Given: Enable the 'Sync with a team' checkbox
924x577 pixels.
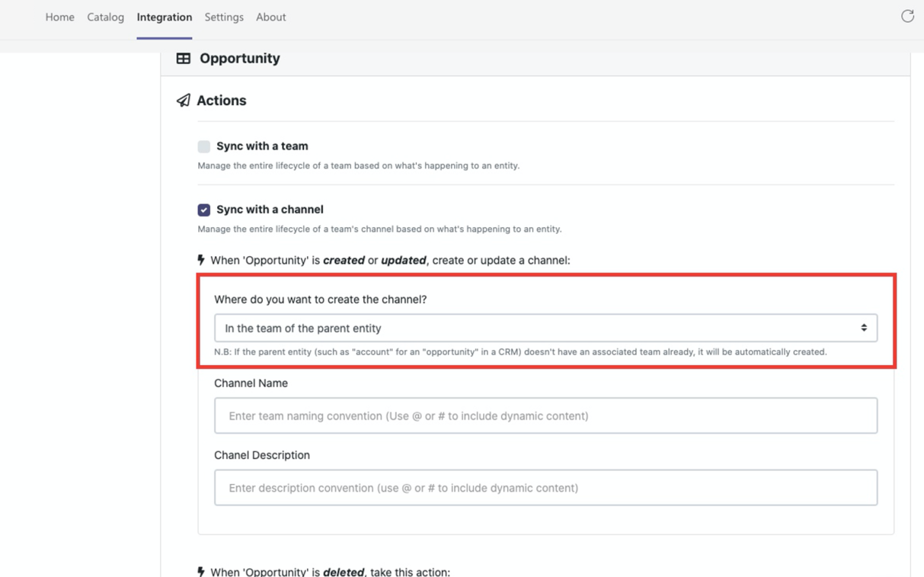Looking at the screenshot, I should pos(204,146).
